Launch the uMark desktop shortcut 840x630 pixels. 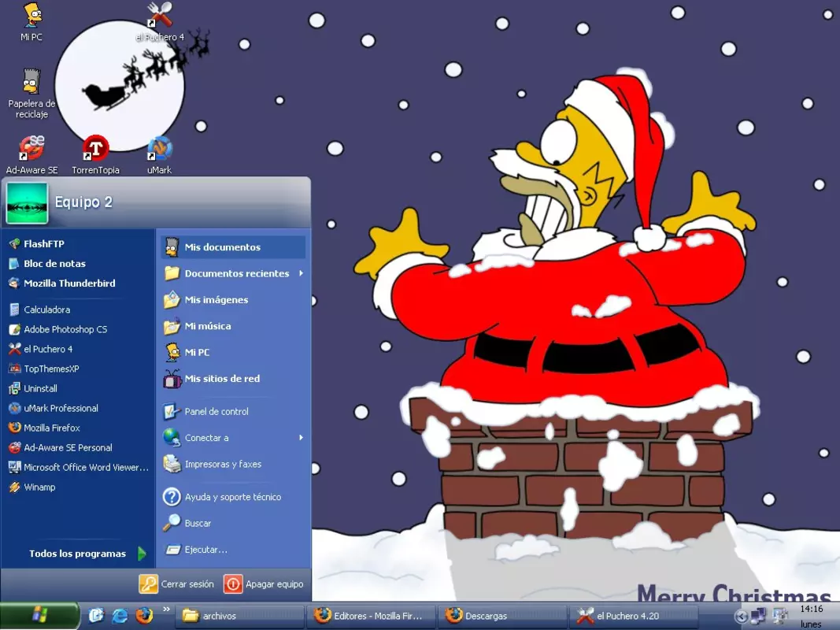pos(159,155)
